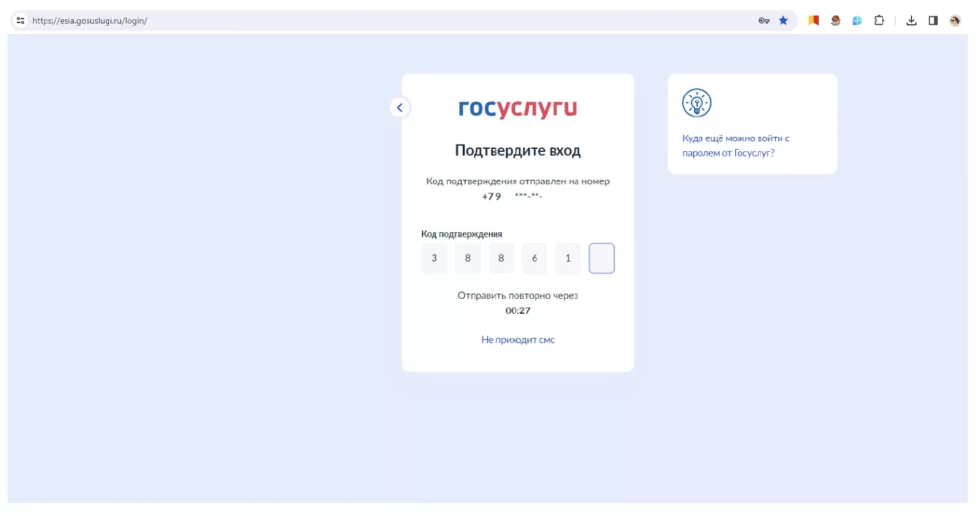Open the browser profile avatar

[x=955, y=20]
